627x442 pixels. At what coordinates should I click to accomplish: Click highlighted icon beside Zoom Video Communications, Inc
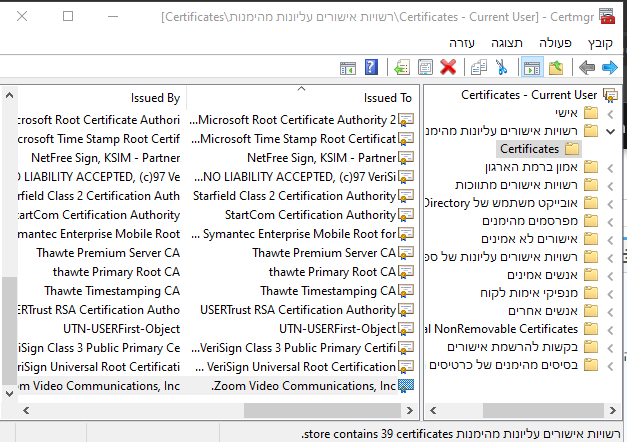tap(406, 386)
